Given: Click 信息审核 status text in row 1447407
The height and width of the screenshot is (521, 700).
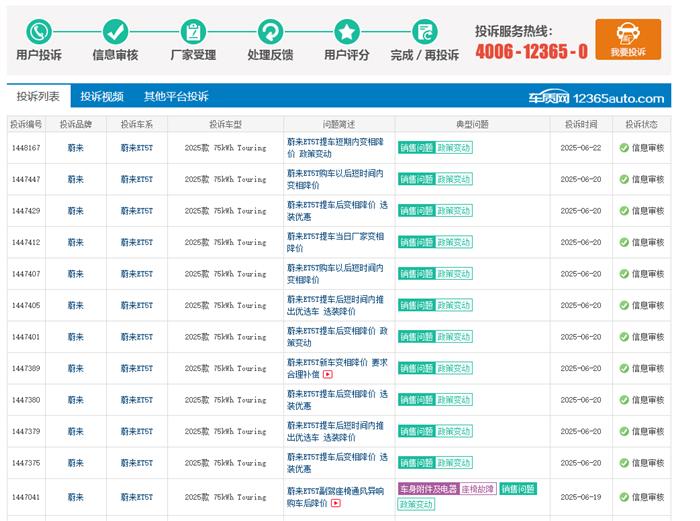Looking at the screenshot, I should click(x=648, y=274).
